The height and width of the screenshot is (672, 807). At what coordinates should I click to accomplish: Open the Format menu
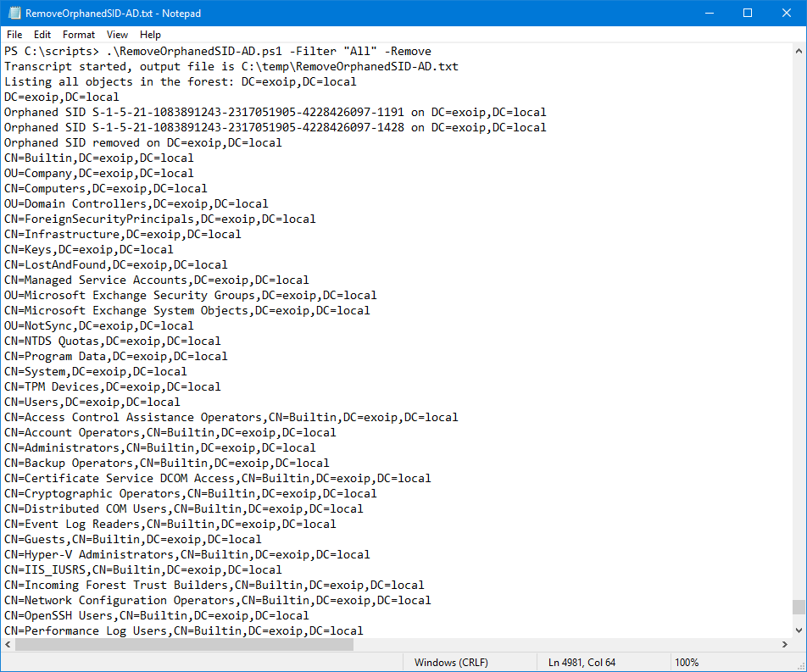[x=79, y=35]
